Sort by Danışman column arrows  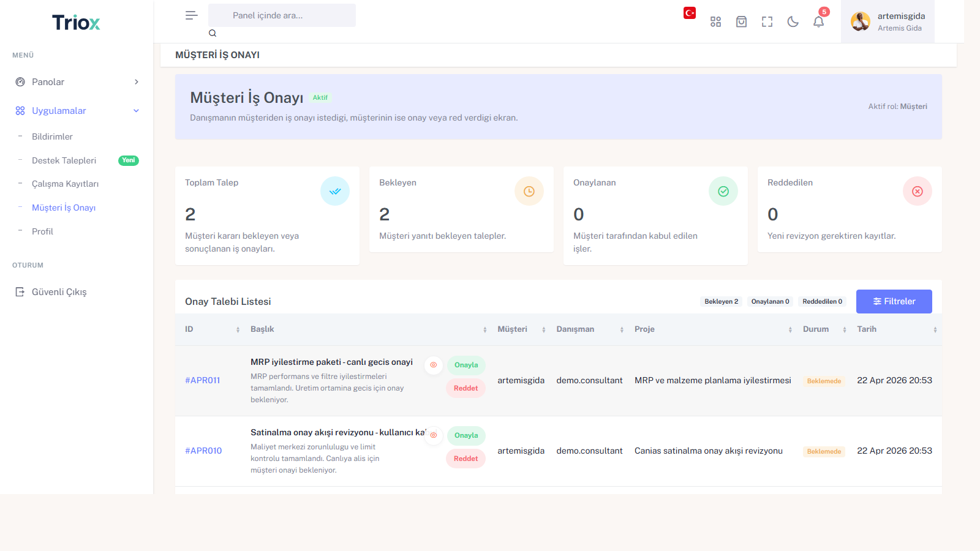click(x=622, y=330)
